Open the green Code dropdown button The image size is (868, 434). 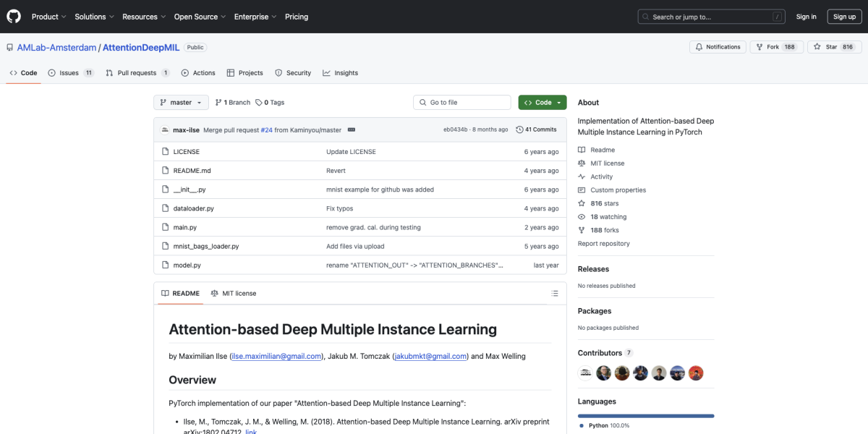tap(542, 103)
